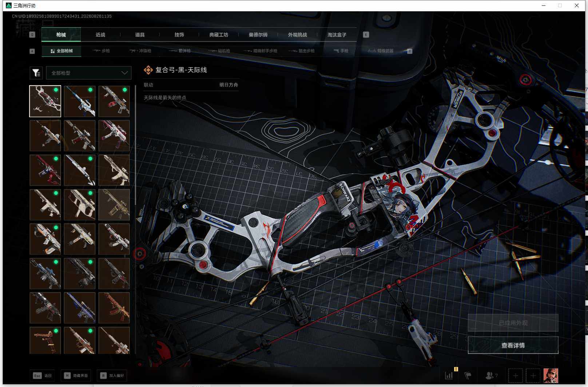Filter skins by 轻机枪 category
Viewport: 588px width, 387px height.
point(219,51)
